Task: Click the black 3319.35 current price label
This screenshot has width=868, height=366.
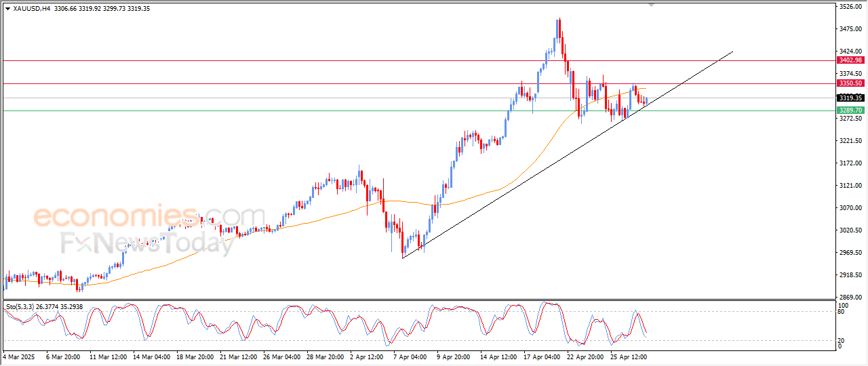Action: click(850, 98)
